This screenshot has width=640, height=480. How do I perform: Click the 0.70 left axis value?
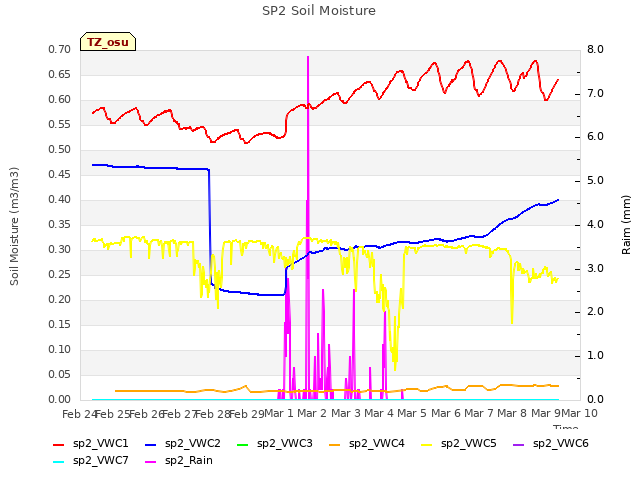60,49
